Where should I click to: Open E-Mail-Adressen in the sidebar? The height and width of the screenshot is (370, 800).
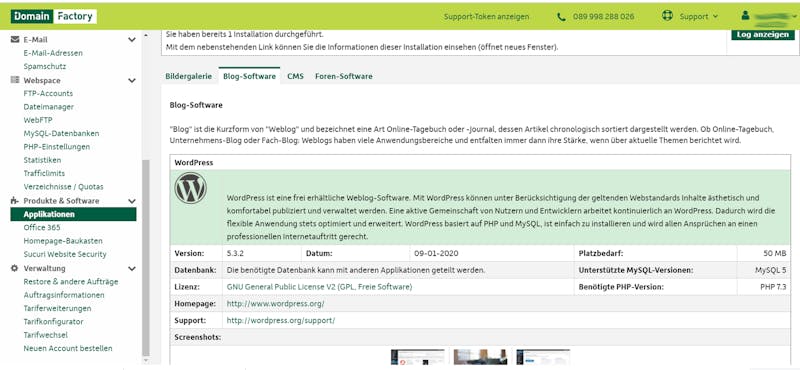[x=53, y=53]
